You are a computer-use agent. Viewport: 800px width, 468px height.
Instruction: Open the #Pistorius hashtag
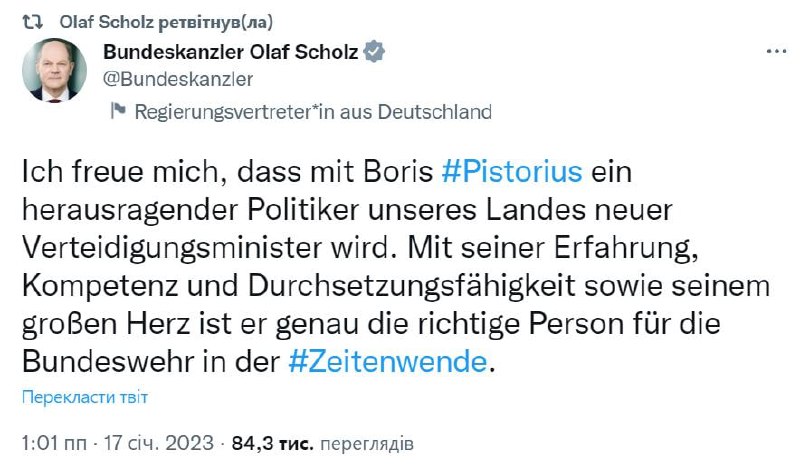511,171
